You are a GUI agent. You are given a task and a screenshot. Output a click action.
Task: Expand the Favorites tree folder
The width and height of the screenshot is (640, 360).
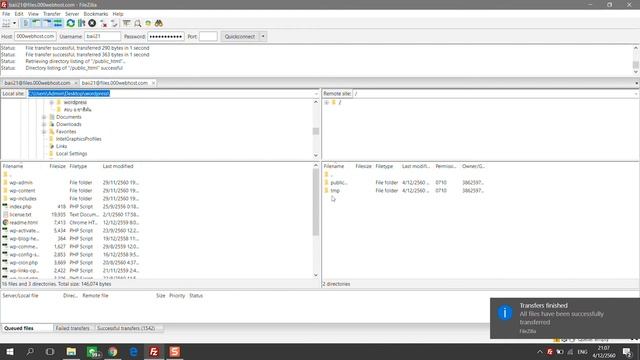click(44, 132)
